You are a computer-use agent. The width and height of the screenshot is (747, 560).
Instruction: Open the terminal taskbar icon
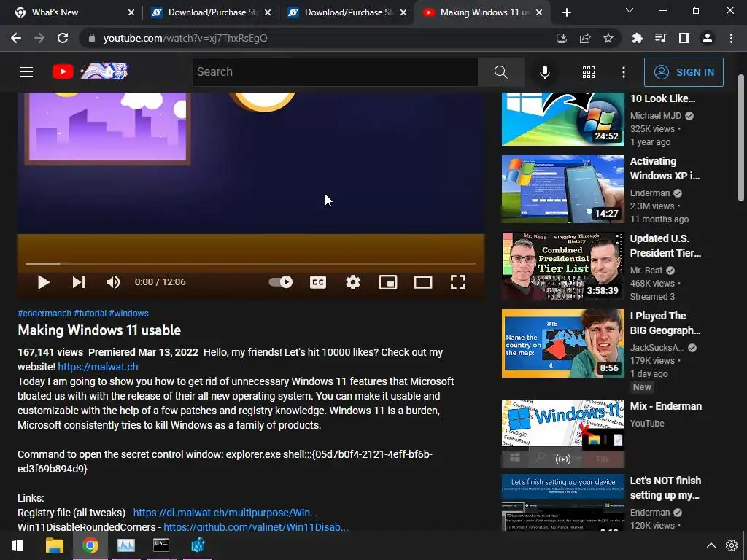[x=161, y=545]
